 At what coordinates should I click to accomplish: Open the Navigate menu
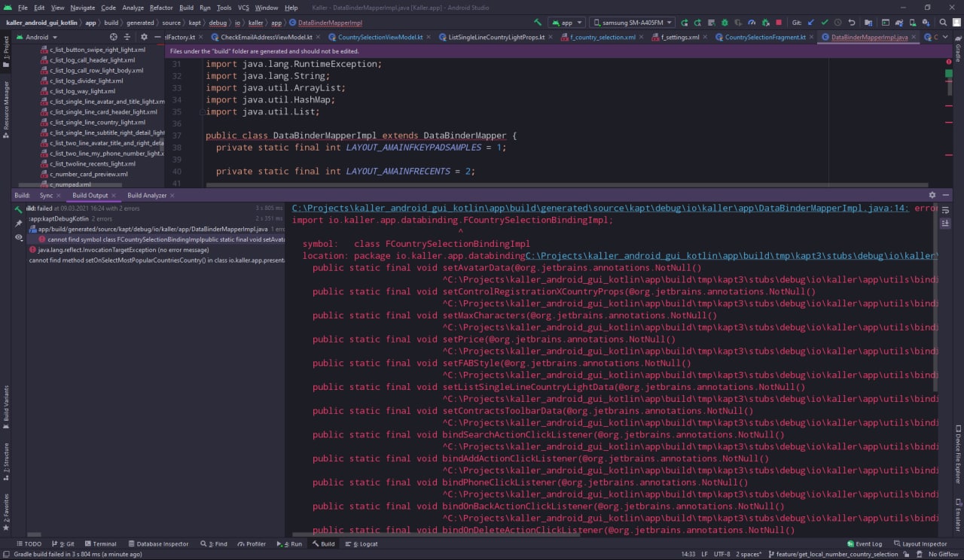tap(83, 8)
